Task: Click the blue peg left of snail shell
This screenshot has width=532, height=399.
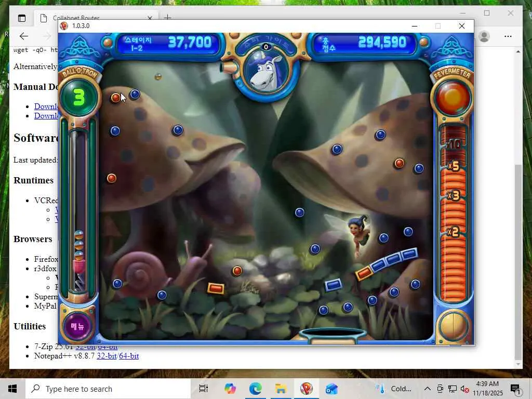Action: 117,284
